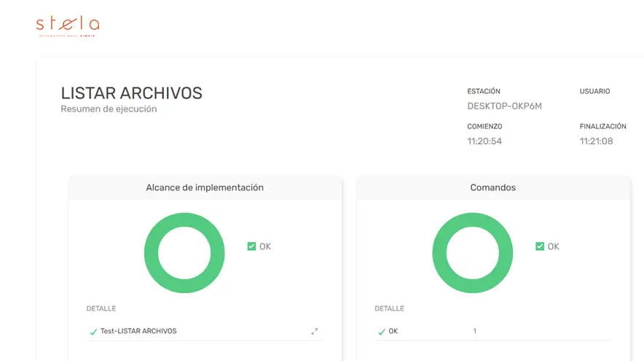Open the Test-LISTAR ARCHIVOS detail entry
The width and height of the screenshot is (644, 361).
(x=138, y=331)
